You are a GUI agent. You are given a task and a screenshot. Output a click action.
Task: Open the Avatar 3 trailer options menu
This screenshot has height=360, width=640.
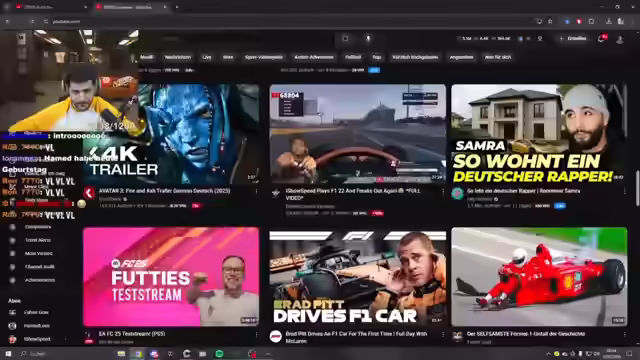point(256,191)
